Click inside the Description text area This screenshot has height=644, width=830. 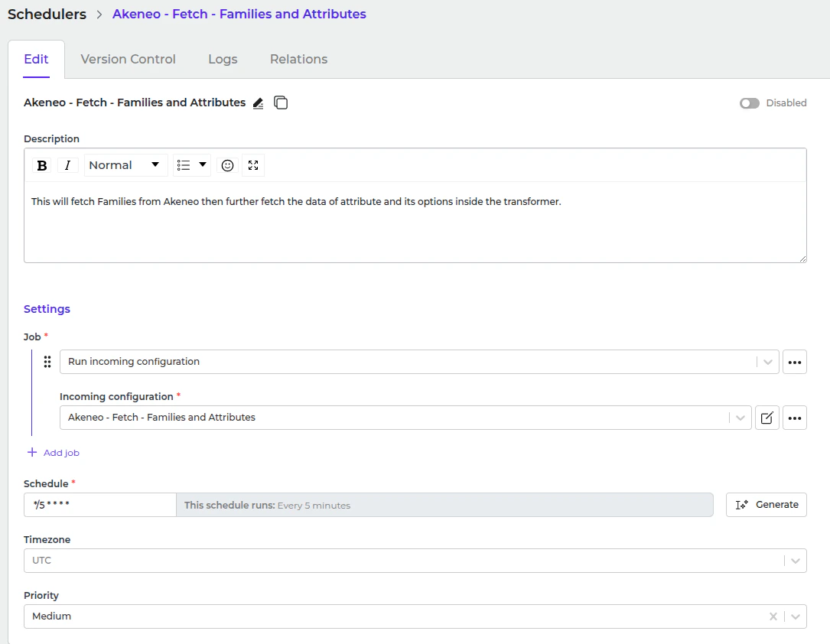(415, 223)
